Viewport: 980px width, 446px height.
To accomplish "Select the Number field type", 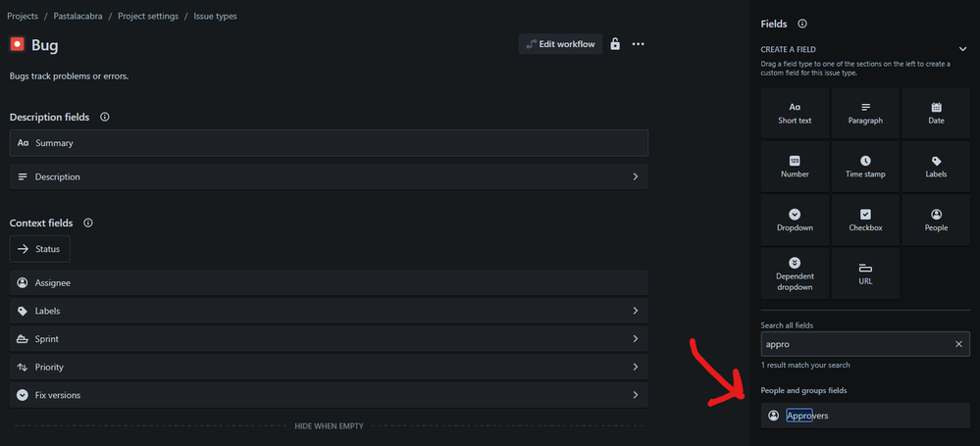I will pyautogui.click(x=795, y=167).
